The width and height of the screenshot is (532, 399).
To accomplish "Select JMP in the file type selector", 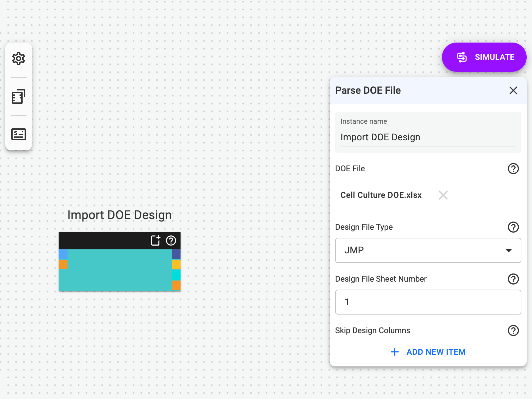I will click(428, 250).
